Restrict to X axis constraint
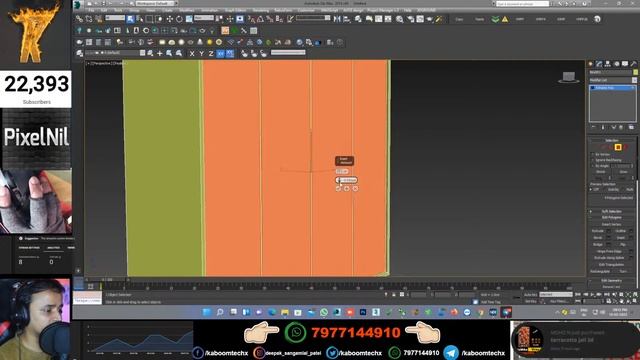This screenshot has width=640, height=360. click(x=192, y=53)
